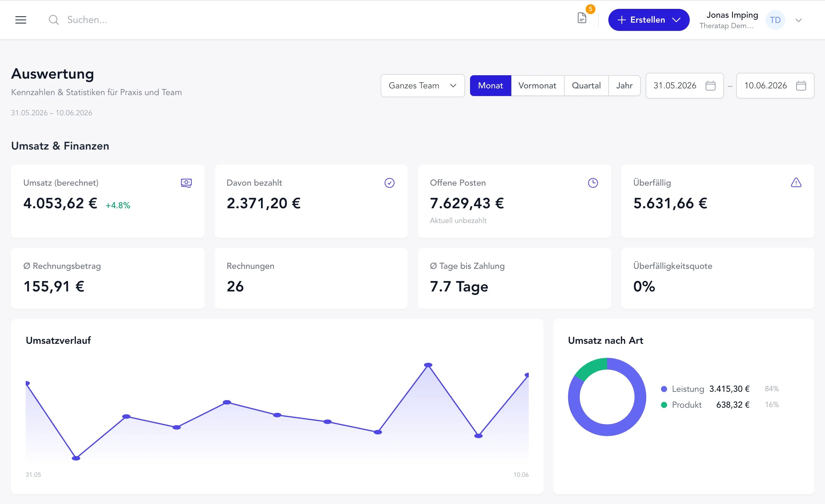
Task: Click the purple Leistung legend dot
Action: tap(664, 389)
